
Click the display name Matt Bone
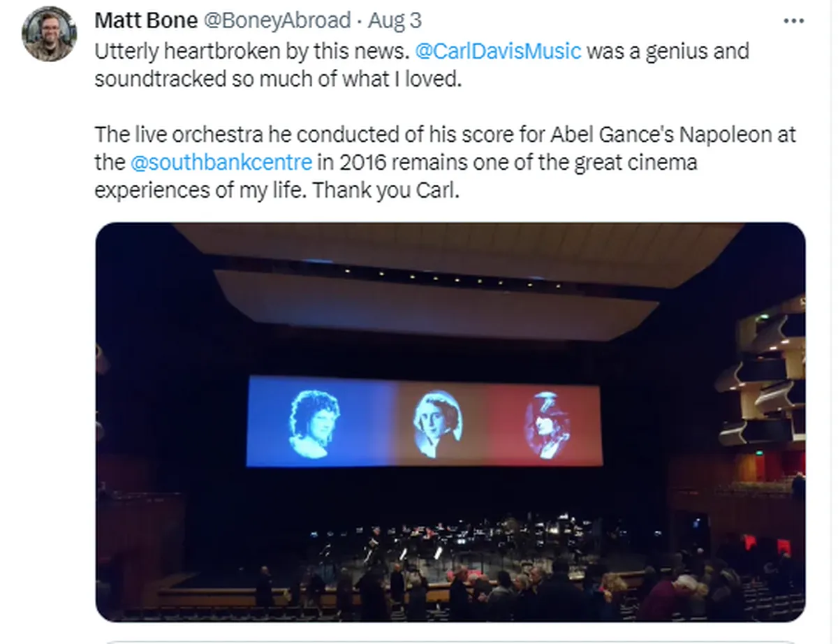pyautogui.click(x=147, y=20)
